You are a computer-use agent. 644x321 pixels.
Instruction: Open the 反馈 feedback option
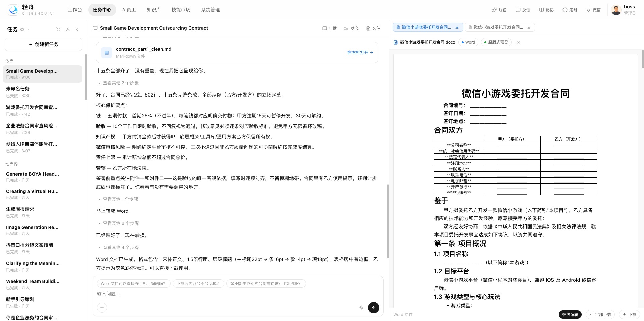[x=523, y=10]
